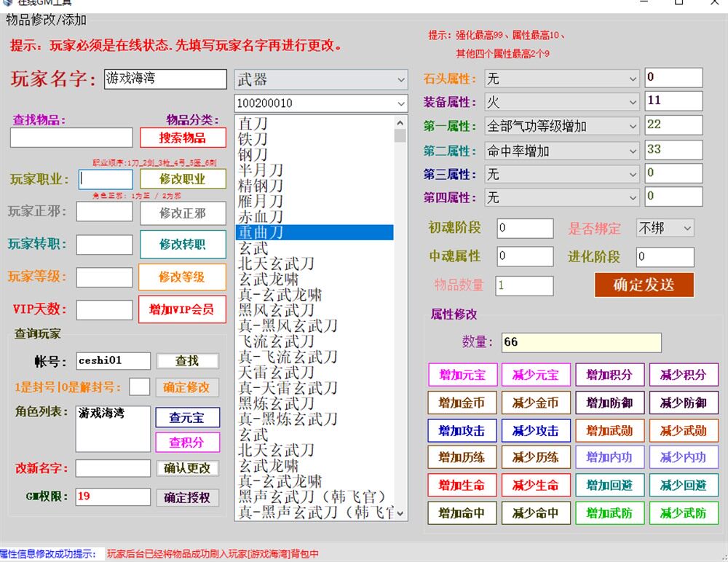This screenshot has height=562, width=728.
Task: Click the 查元宝 button
Action: [187, 418]
